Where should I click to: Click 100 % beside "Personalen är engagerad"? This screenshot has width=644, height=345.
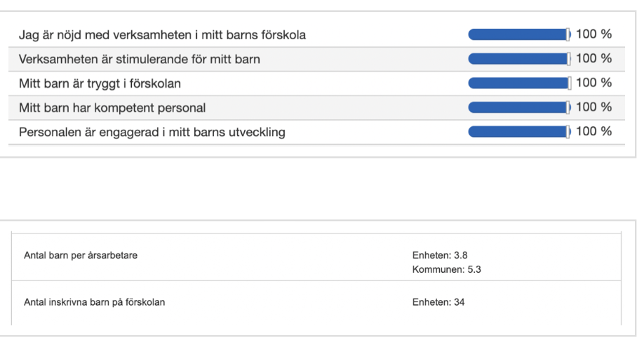click(593, 132)
